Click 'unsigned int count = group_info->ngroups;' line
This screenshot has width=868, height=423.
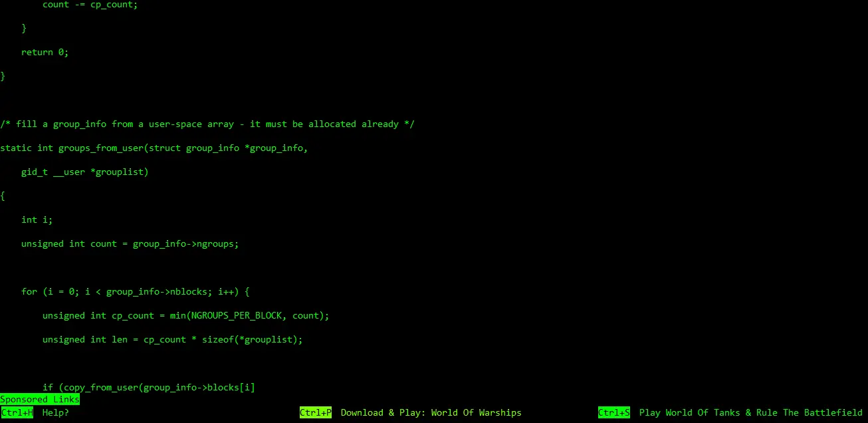[x=130, y=243]
